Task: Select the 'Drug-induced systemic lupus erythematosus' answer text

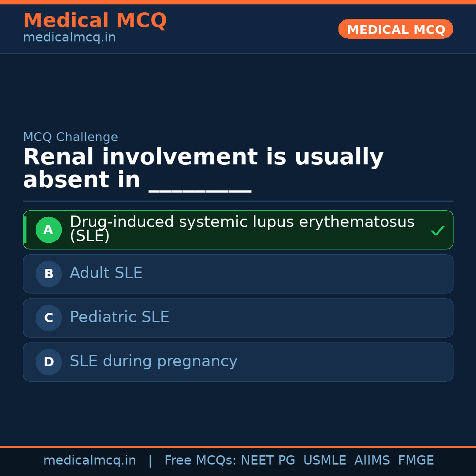Action: click(x=242, y=223)
